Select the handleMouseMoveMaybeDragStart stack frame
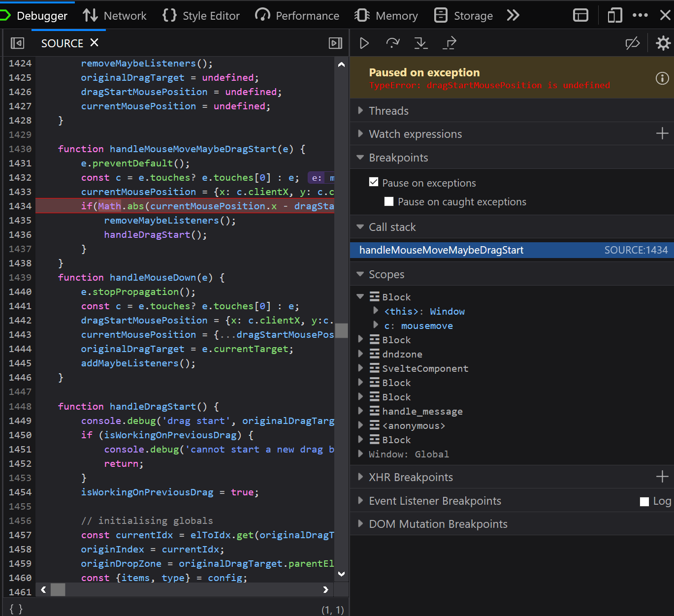674x616 pixels. [440, 250]
